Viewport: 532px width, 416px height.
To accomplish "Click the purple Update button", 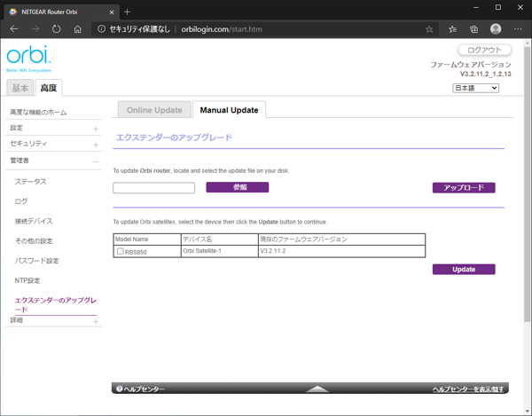I will 464,270.
